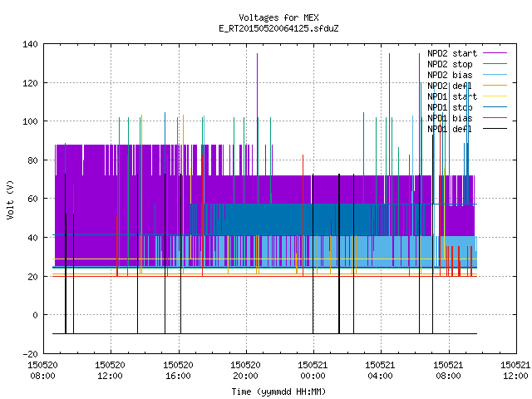Image resolution: width=532 pixels, height=399 pixels.
Task: Click the 150520 16:00 time tick label
Action: (178, 370)
